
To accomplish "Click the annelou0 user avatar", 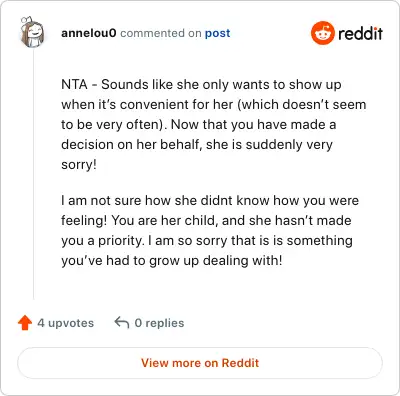I will pyautogui.click(x=32, y=32).
